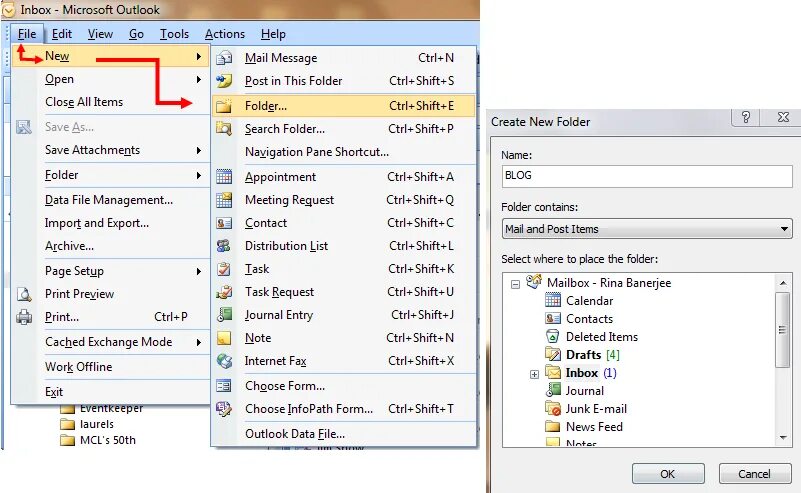
Task: Select Journal in folder tree
Action: tap(585, 391)
